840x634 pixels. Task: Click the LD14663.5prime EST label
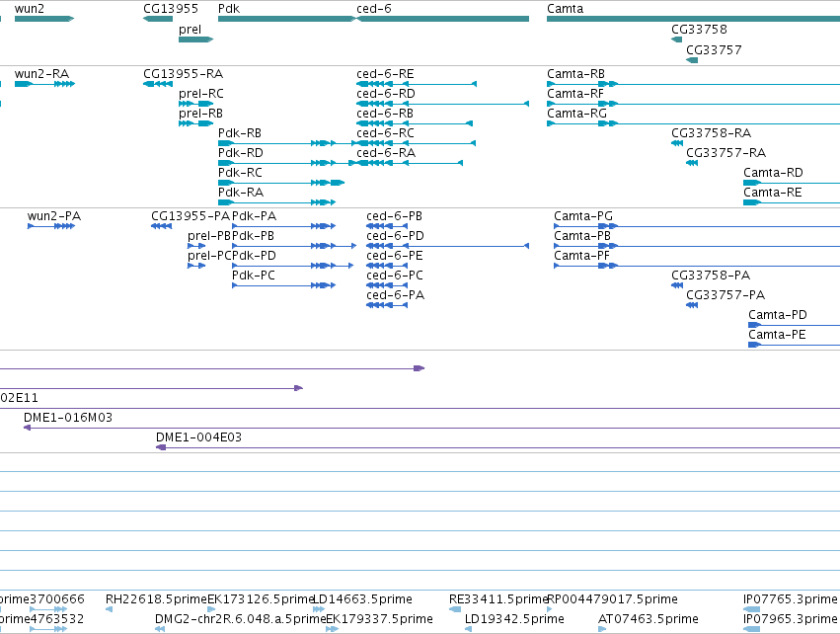[362, 599]
